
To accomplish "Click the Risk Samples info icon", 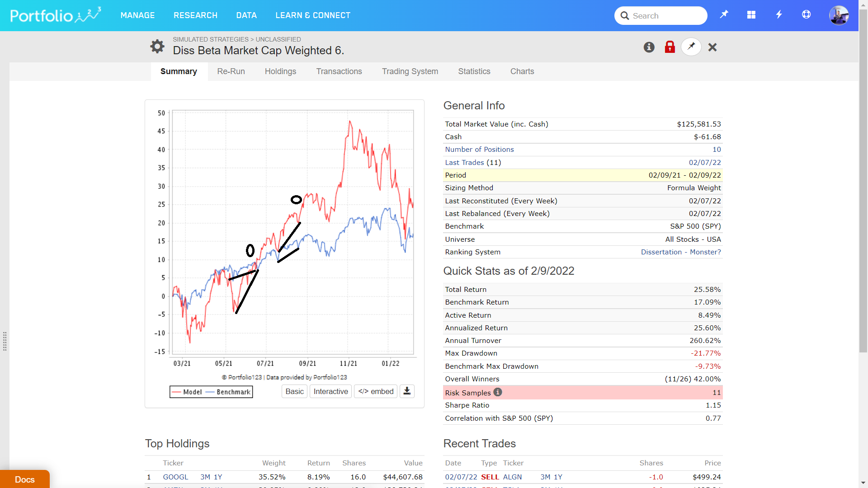I will pos(498,392).
